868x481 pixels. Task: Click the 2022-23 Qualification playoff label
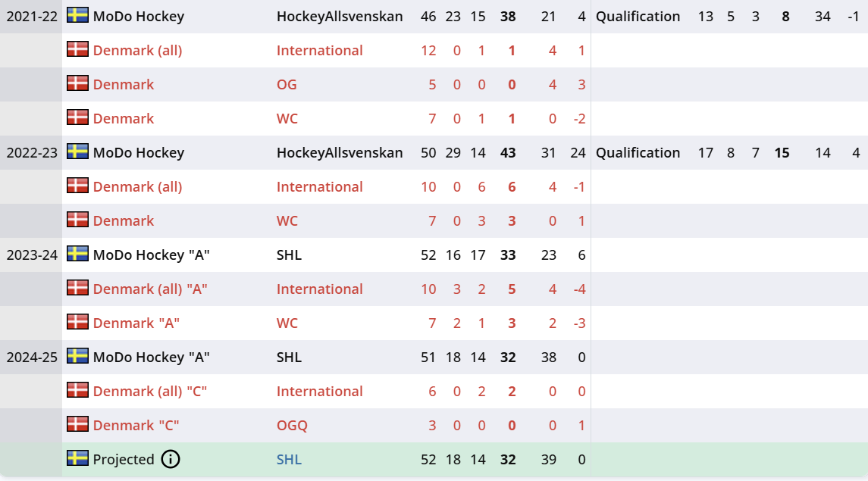[x=638, y=152]
